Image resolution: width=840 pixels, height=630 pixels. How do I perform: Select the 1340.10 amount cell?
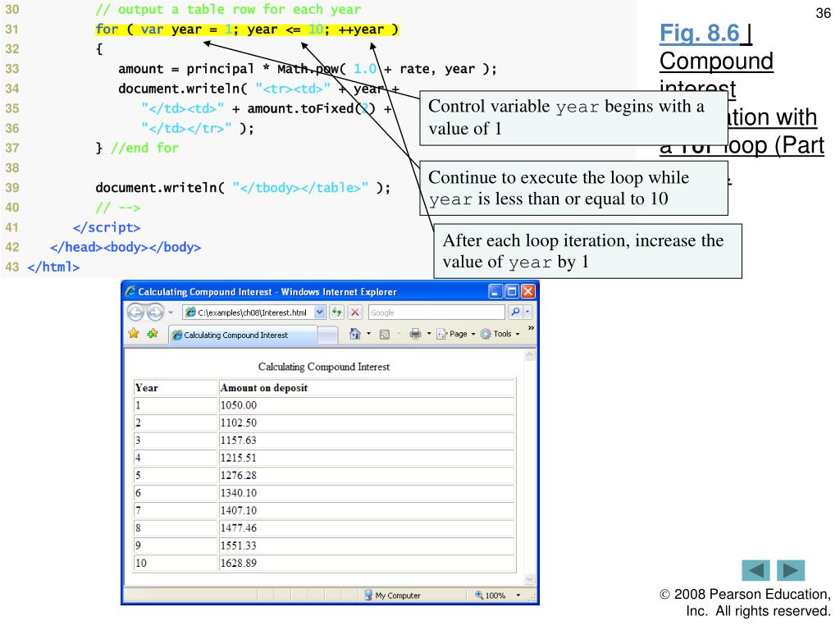point(367,493)
